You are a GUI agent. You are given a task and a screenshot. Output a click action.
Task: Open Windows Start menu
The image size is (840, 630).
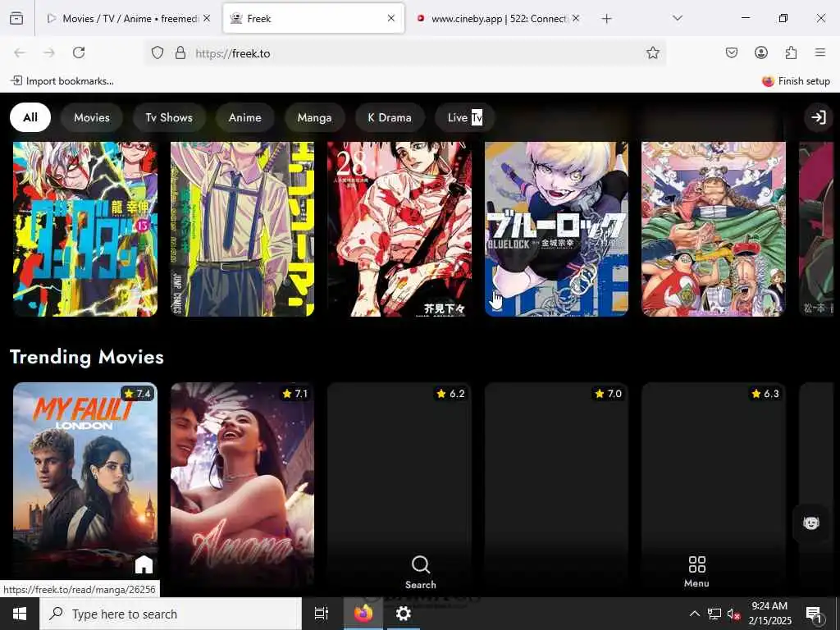click(x=20, y=614)
